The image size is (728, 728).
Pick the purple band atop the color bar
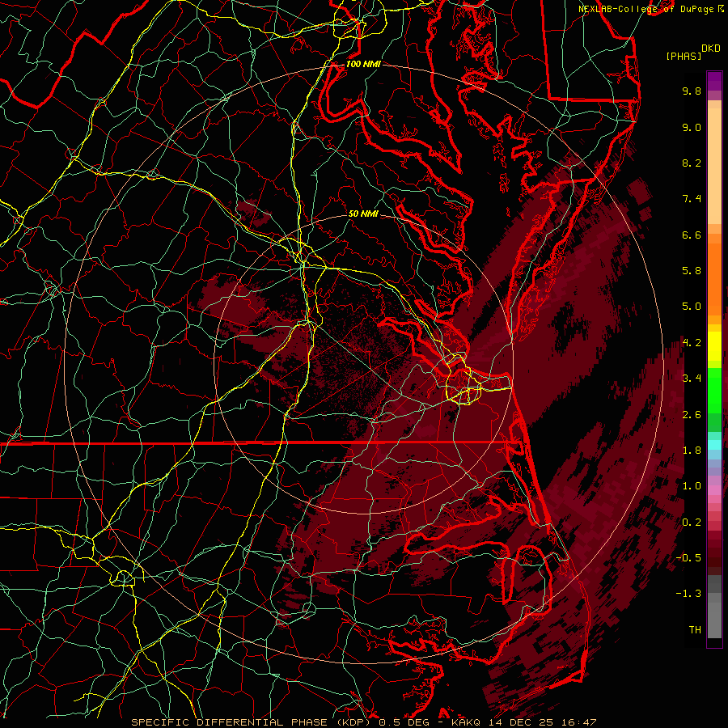tap(714, 81)
